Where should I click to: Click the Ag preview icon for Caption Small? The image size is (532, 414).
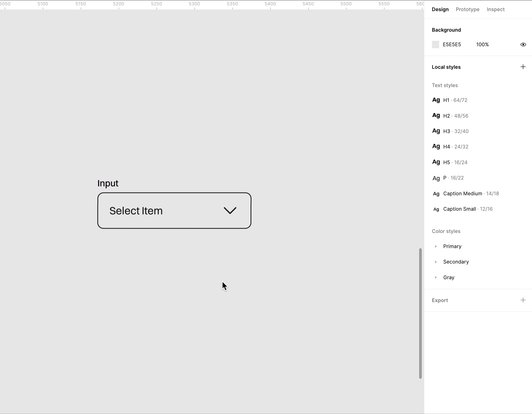click(x=436, y=209)
